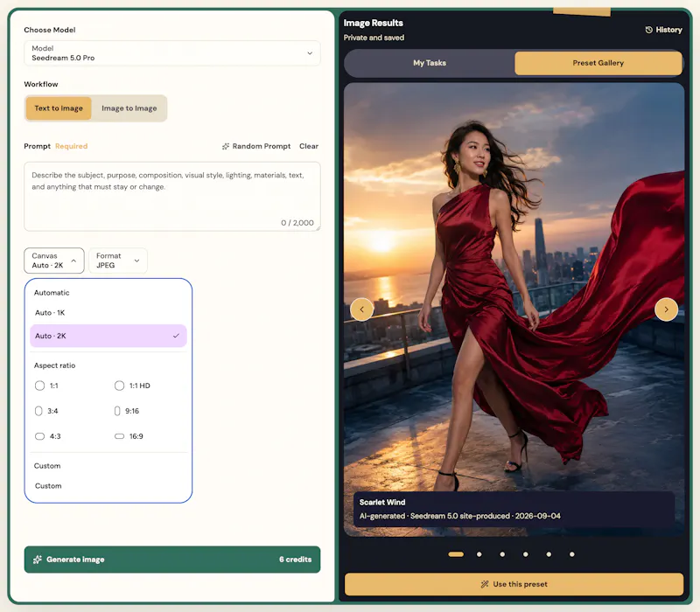Image resolution: width=700 pixels, height=612 pixels.
Task: Switch workflow to Image to Image
Action: [x=129, y=108]
